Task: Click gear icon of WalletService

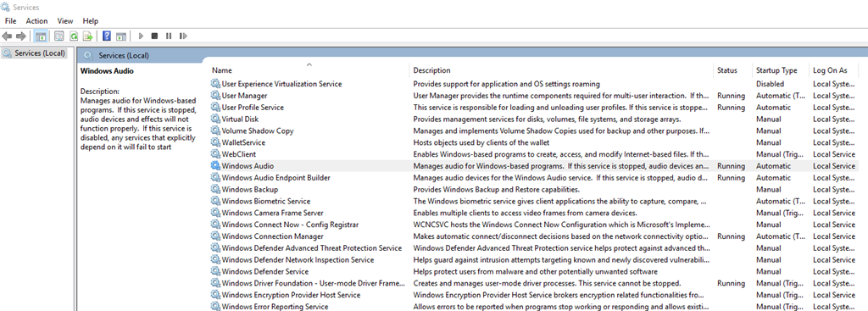Action: pyautogui.click(x=215, y=142)
